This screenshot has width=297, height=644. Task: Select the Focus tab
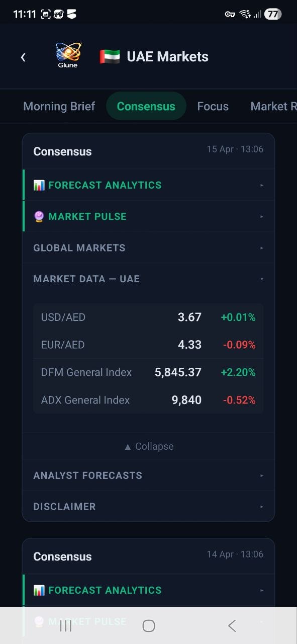tap(213, 106)
